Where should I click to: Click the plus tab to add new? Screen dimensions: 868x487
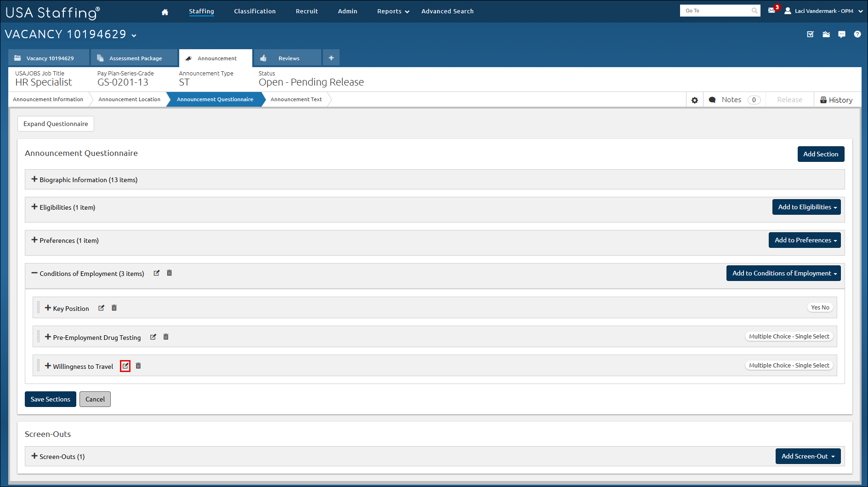[x=331, y=58]
